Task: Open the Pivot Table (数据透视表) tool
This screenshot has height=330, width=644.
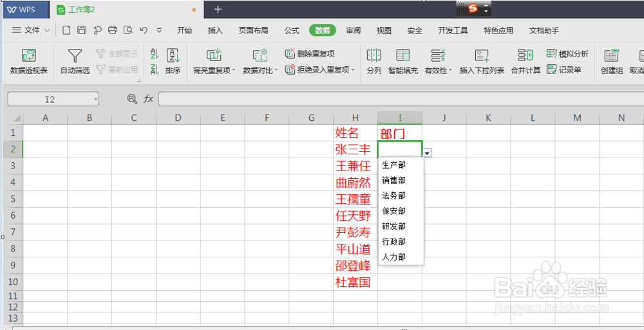Action: click(x=29, y=62)
